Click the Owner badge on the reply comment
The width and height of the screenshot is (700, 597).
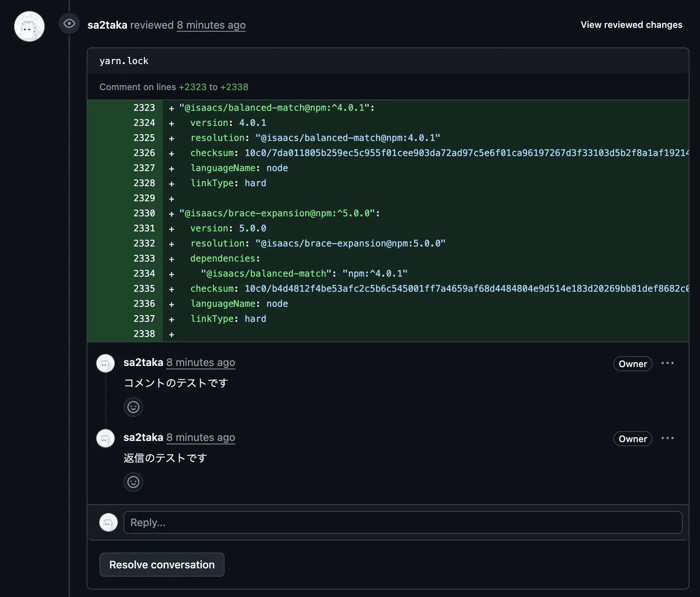pyautogui.click(x=633, y=439)
